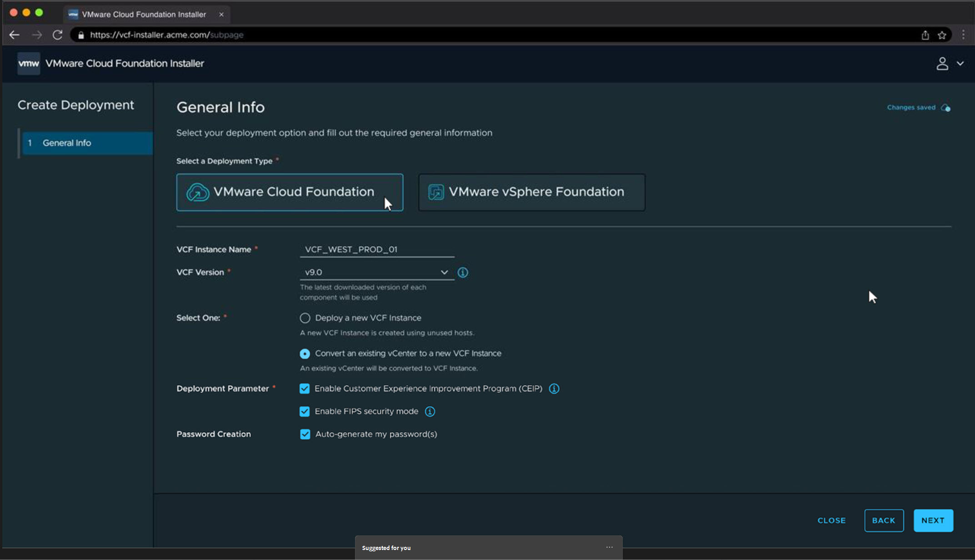Click the VCF Version info icon

[463, 272]
